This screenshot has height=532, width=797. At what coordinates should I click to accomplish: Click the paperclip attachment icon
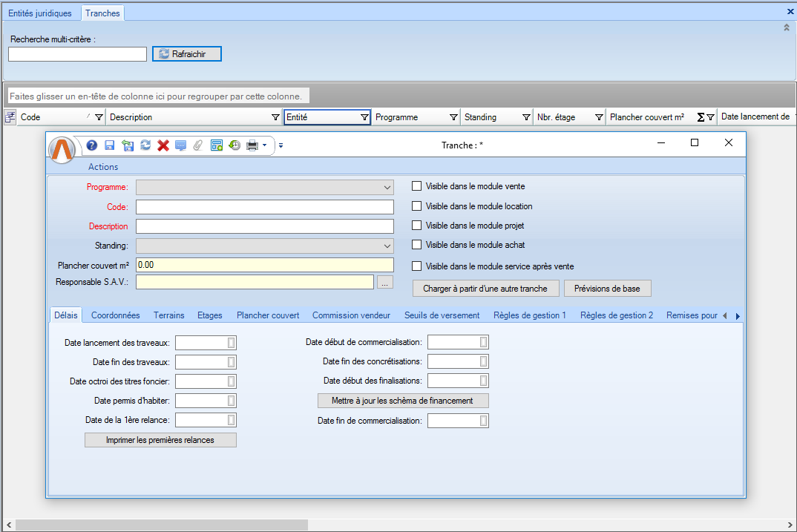pos(198,145)
